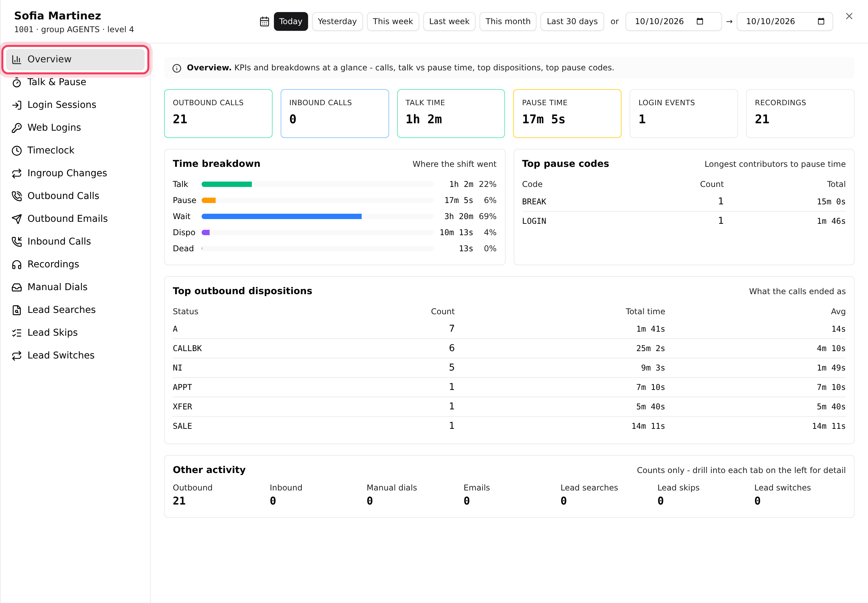This screenshot has height=603, width=868.
Task: Click the Overview bar-chart icon
Action: coord(17,59)
